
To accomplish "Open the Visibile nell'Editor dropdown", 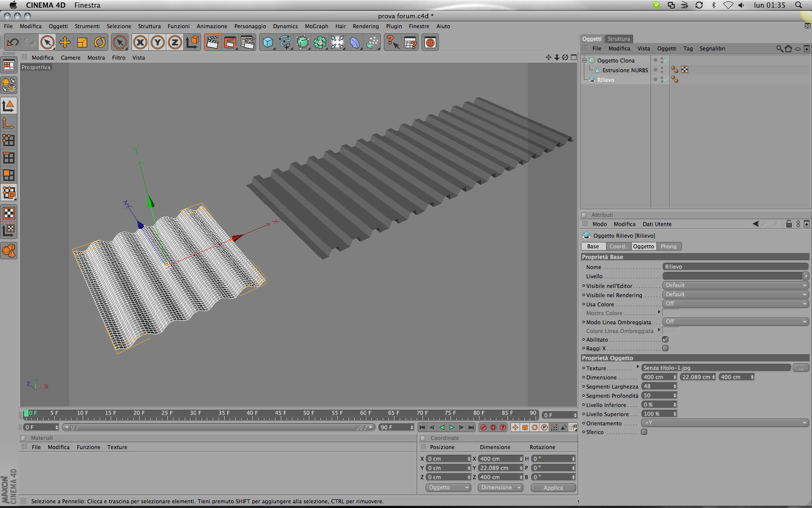I will [x=735, y=285].
